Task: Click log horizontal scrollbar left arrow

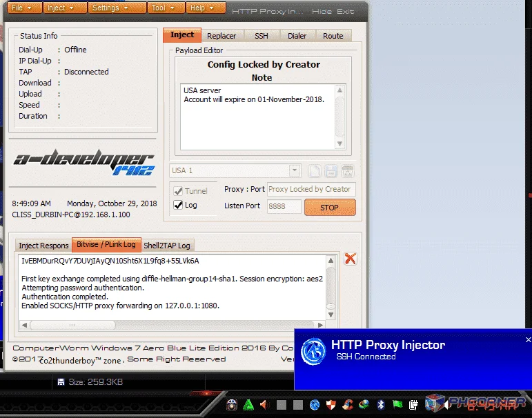Action: 24,325
